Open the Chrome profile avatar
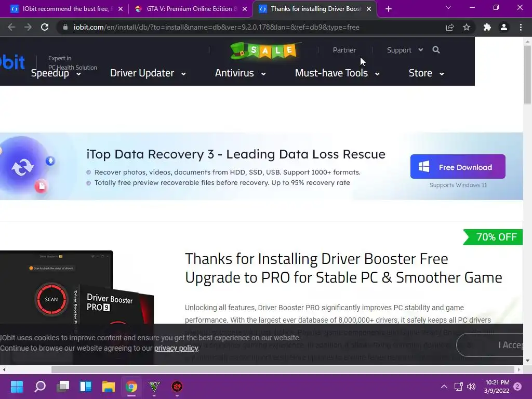 (504, 27)
